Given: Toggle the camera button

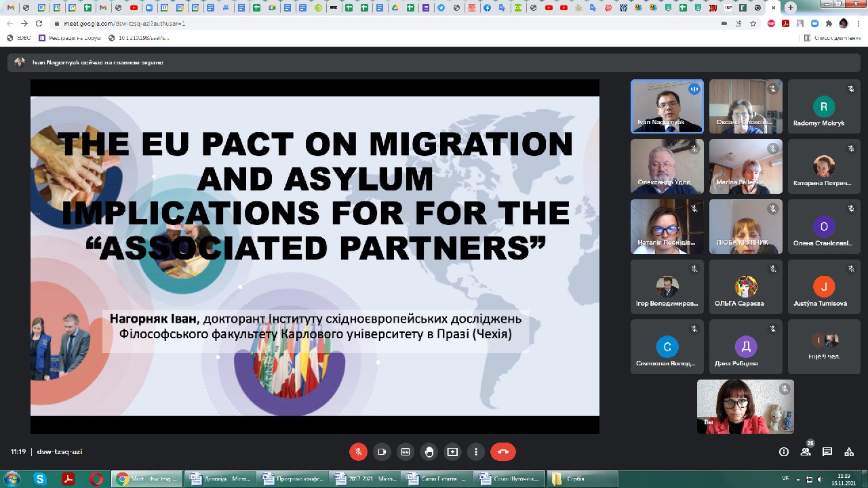Looking at the screenshot, I should coord(382,452).
